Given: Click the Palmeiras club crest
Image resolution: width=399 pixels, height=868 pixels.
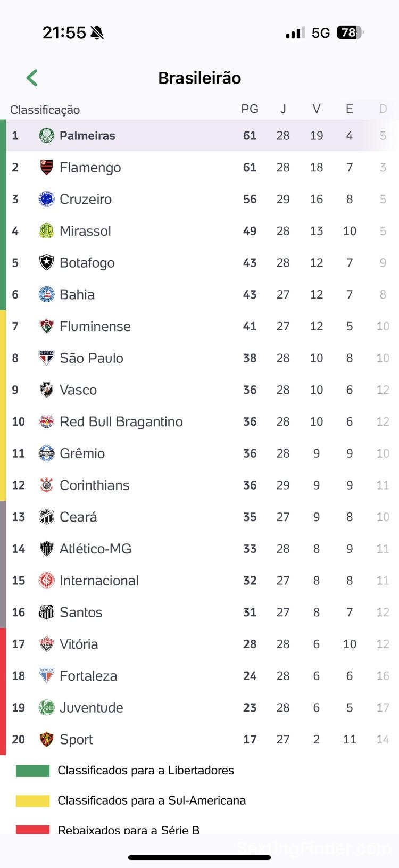Looking at the screenshot, I should pos(47,136).
